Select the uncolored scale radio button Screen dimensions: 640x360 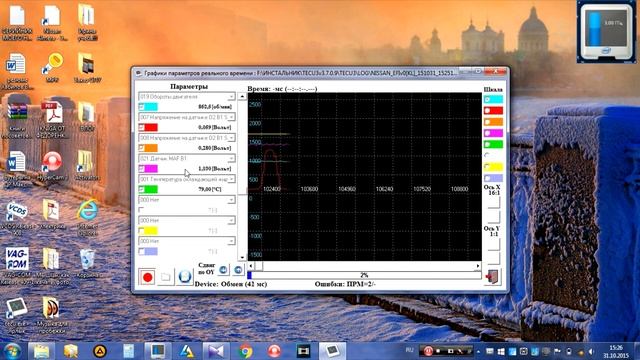(x=487, y=156)
